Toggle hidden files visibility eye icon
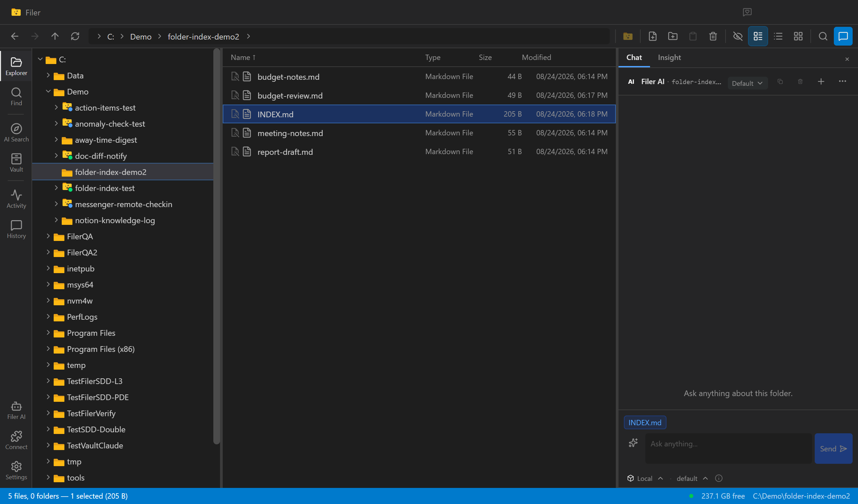 (x=738, y=37)
